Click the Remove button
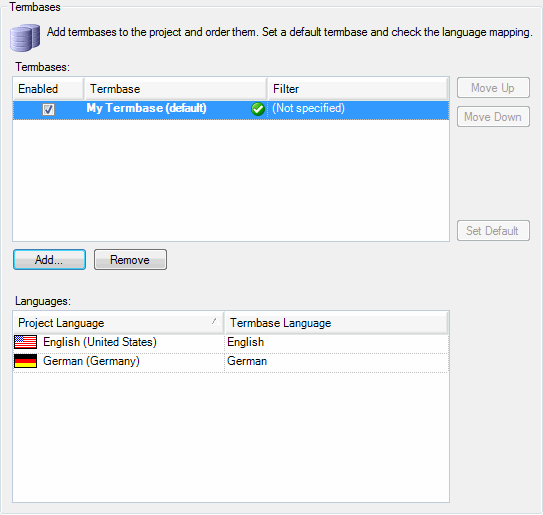The height and width of the screenshot is (515, 543). pyautogui.click(x=130, y=259)
